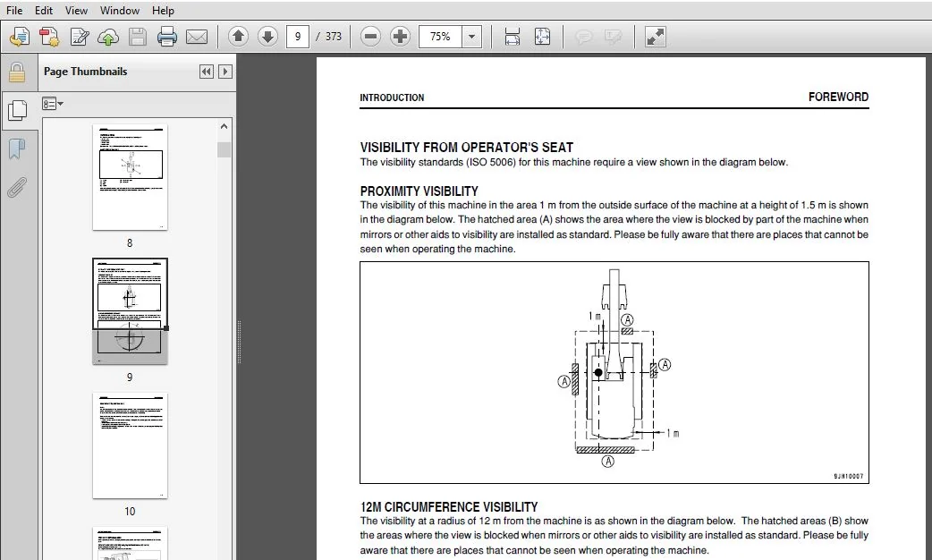Screen dimensions: 932x560
Task: Click the security lock icon in sidebar
Action: [17, 72]
